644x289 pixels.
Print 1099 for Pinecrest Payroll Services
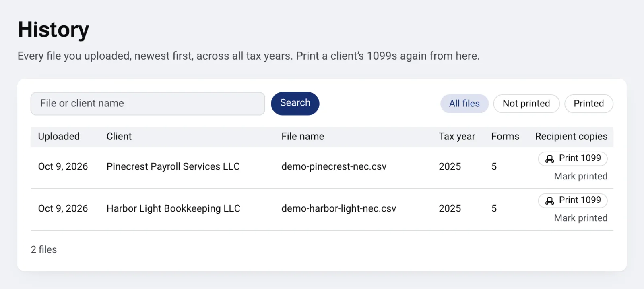573,158
